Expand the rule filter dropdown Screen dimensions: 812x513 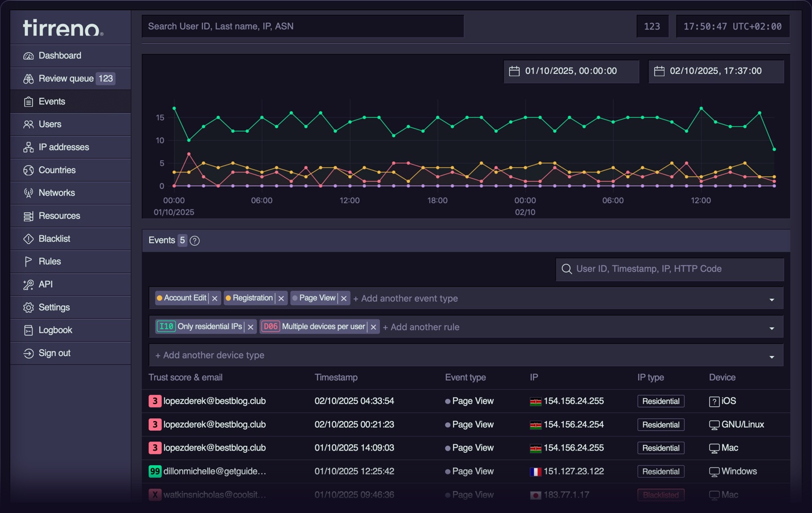771,327
